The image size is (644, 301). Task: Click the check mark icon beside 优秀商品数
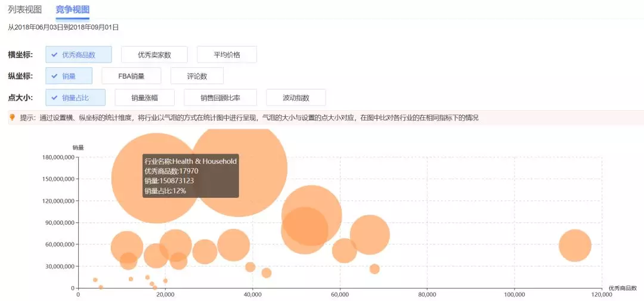[x=54, y=55]
